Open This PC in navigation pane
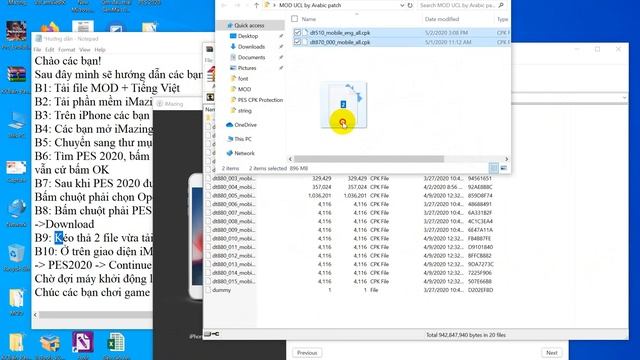The height and width of the screenshot is (360, 640). pyautogui.click(x=243, y=139)
